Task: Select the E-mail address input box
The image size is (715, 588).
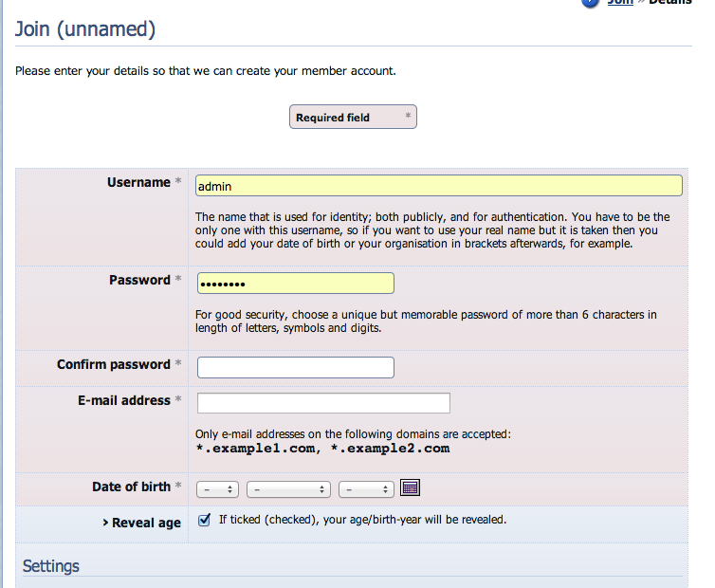Action: (x=322, y=403)
